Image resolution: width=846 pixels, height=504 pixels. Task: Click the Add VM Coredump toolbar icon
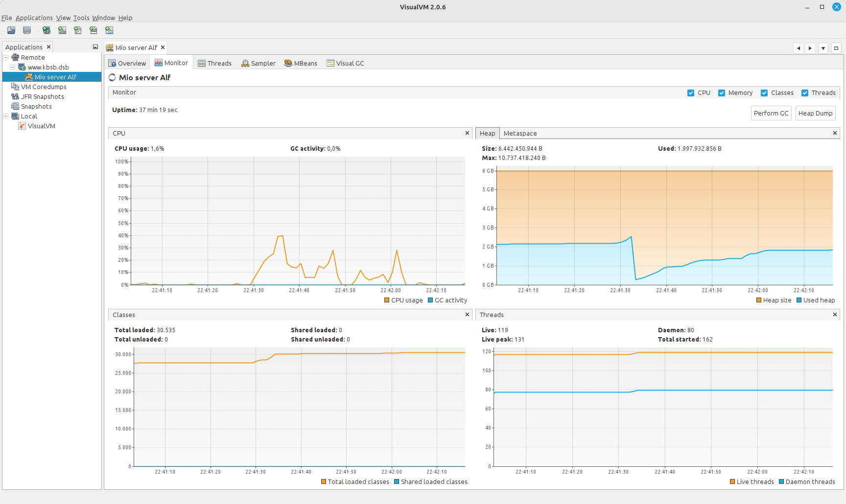pos(78,30)
